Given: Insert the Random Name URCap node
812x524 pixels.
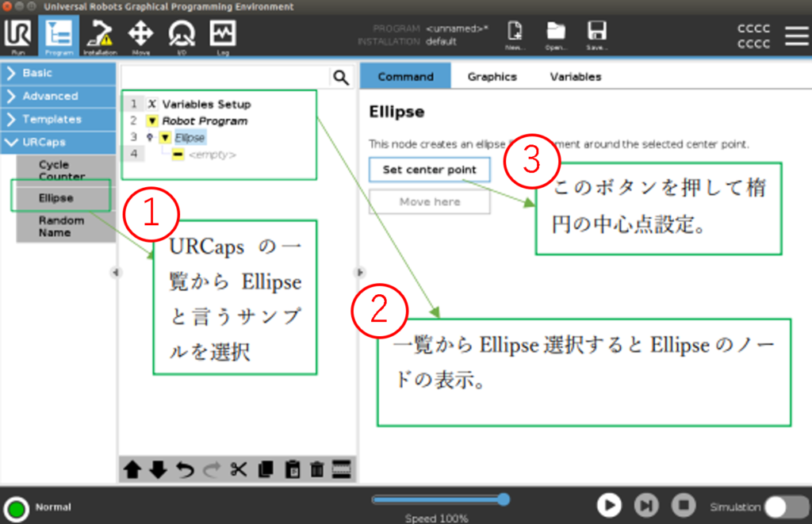Looking at the screenshot, I should 66,227.
